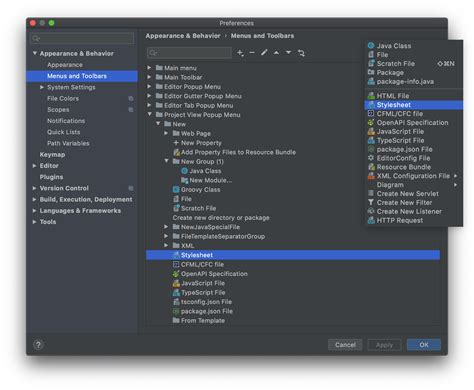This screenshot has height=390, width=474.
Task: Expand the System Settings section
Action: click(x=42, y=87)
